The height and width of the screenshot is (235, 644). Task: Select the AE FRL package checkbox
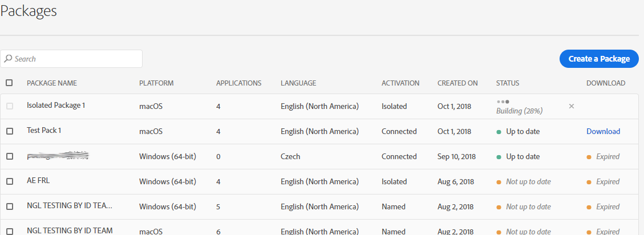pyautogui.click(x=9, y=181)
